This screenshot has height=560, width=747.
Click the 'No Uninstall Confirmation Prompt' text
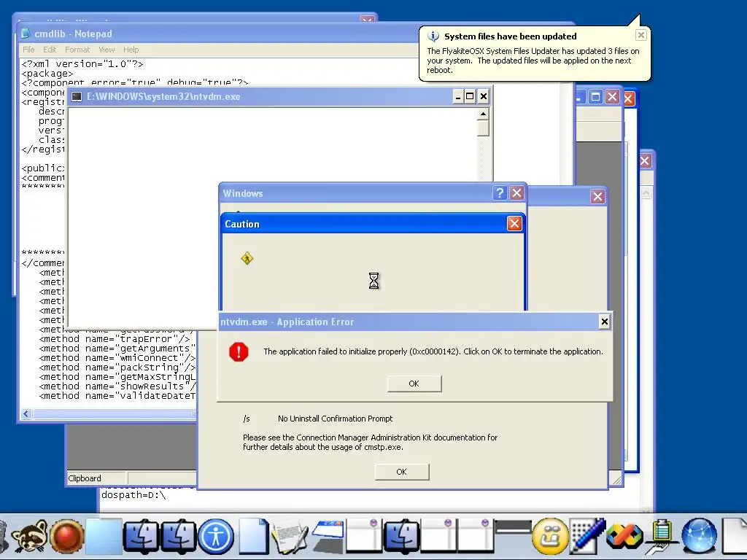pyautogui.click(x=336, y=419)
